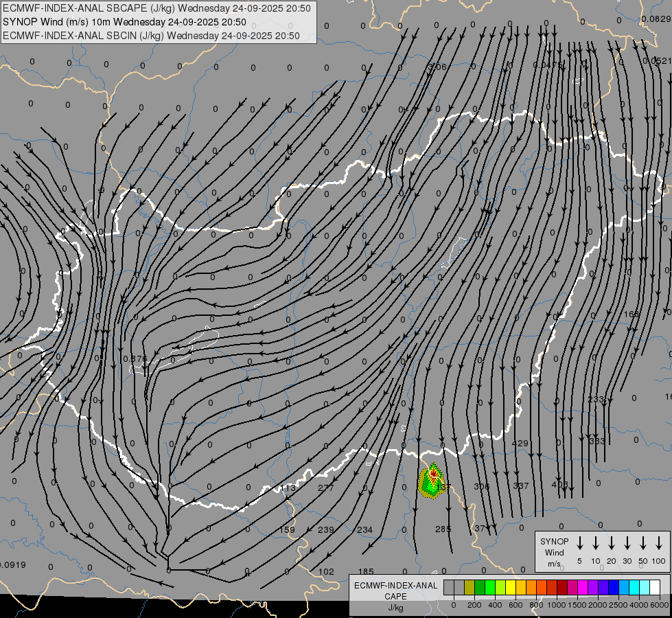Click the 1000 tick label on colorbar
Image resolution: width=672 pixels, height=618 pixels.
pyautogui.click(x=556, y=605)
